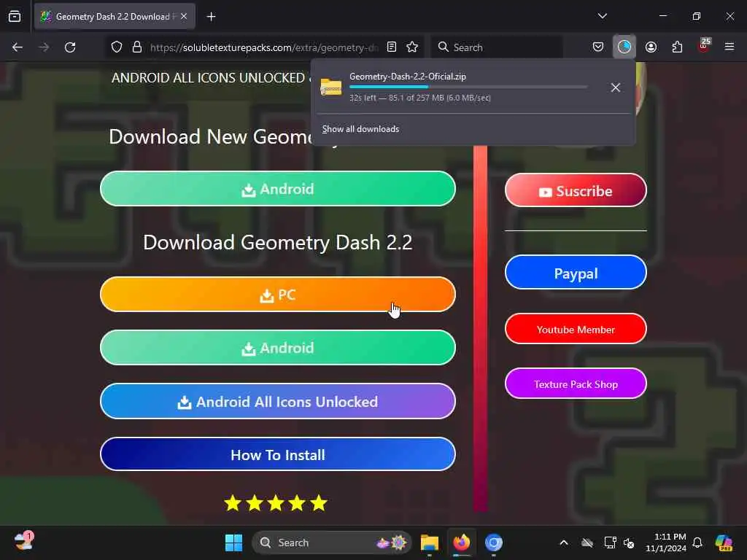Click the red Suscribe button
The width and height of the screenshot is (747, 560).
(x=576, y=190)
